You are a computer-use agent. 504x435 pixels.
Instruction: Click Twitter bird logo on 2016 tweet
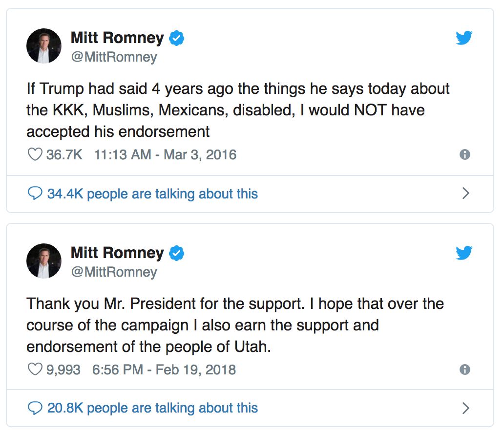[464, 38]
